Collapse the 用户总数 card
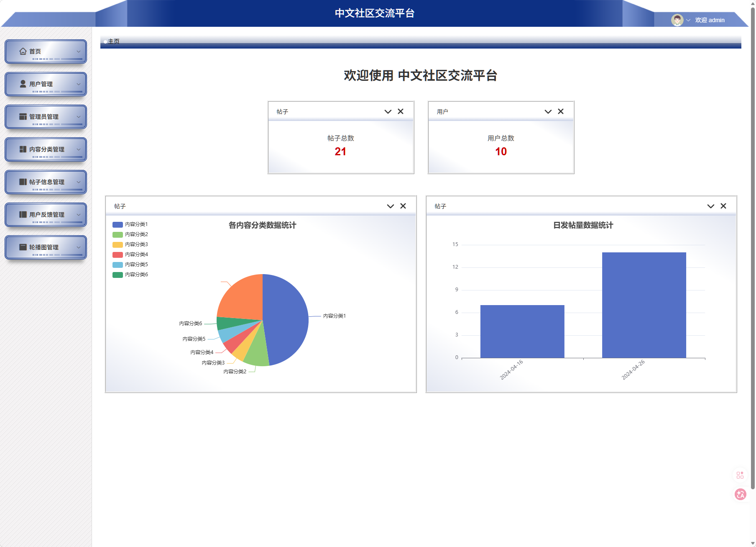Viewport: 756px width, 547px height. (x=548, y=112)
